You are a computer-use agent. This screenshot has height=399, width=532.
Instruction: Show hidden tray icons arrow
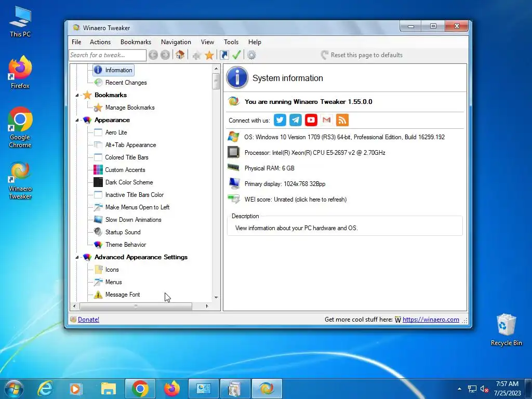pos(459,389)
